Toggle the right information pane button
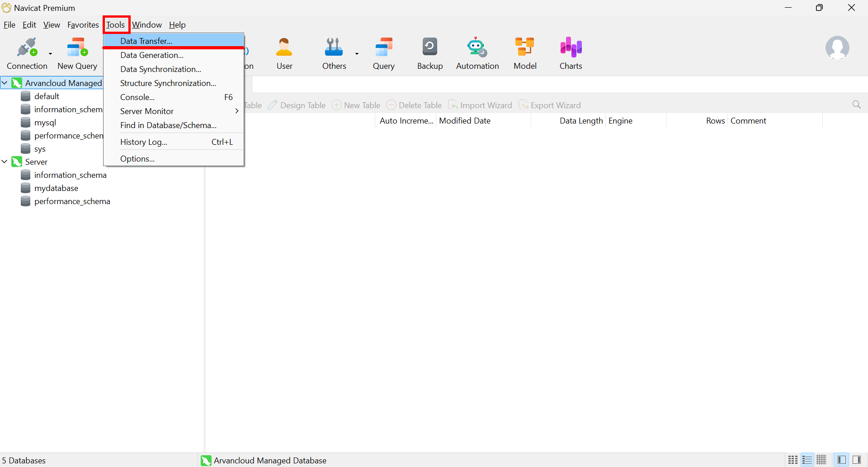The image size is (868, 467). click(x=856, y=460)
